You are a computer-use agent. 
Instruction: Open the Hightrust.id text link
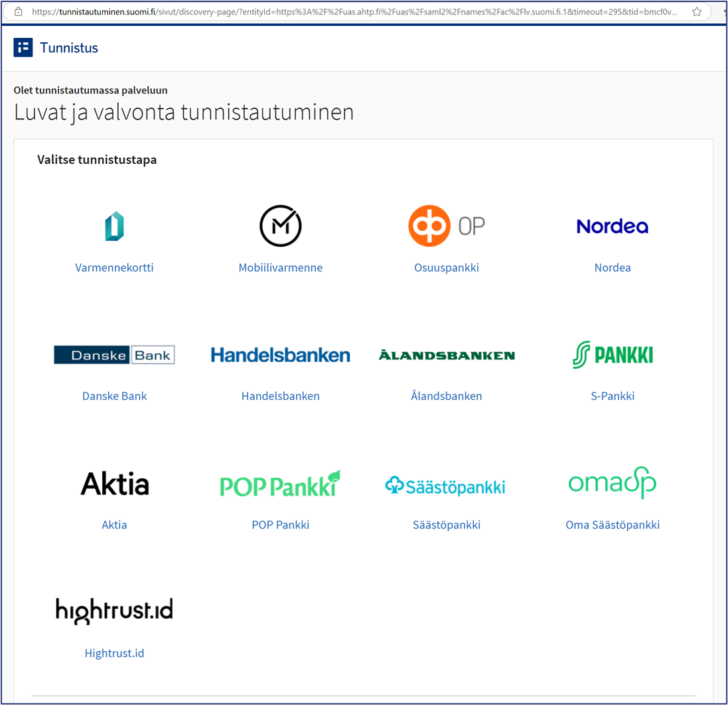[x=114, y=653]
